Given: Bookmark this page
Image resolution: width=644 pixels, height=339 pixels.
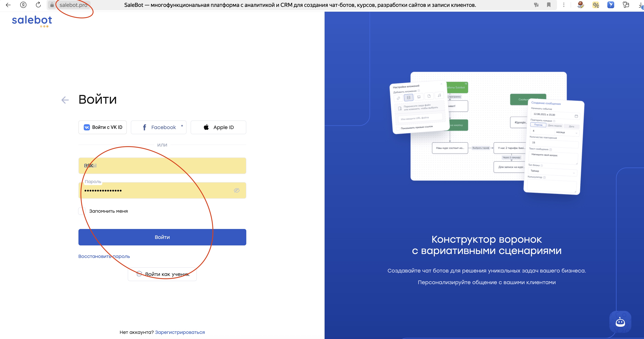Looking at the screenshot, I should click(x=549, y=5).
